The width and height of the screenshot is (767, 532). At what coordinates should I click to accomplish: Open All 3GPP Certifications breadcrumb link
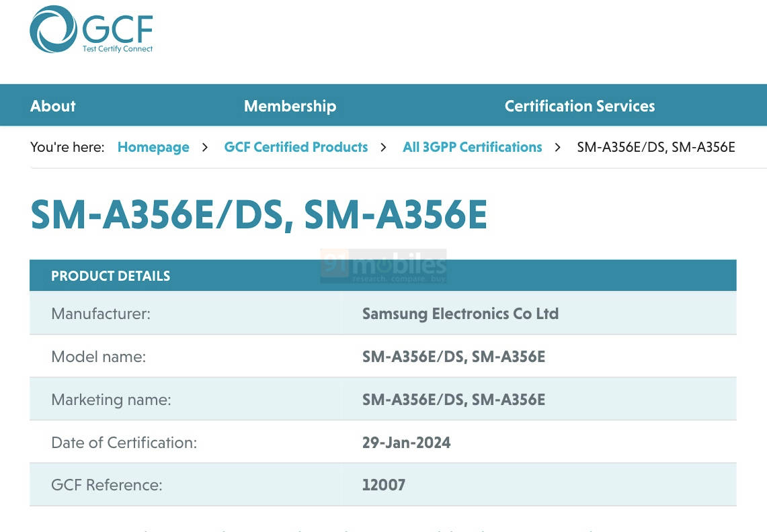coord(473,147)
